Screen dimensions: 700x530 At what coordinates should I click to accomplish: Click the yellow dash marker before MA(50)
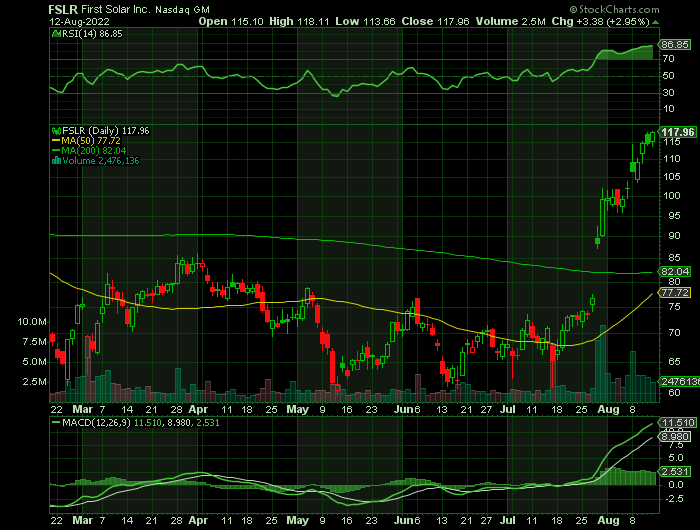point(56,141)
